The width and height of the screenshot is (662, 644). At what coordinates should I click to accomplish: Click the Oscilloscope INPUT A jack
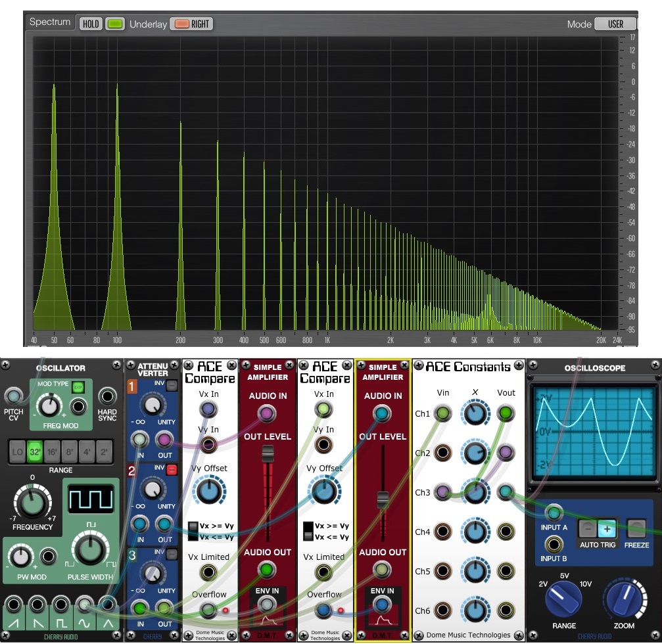(554, 513)
